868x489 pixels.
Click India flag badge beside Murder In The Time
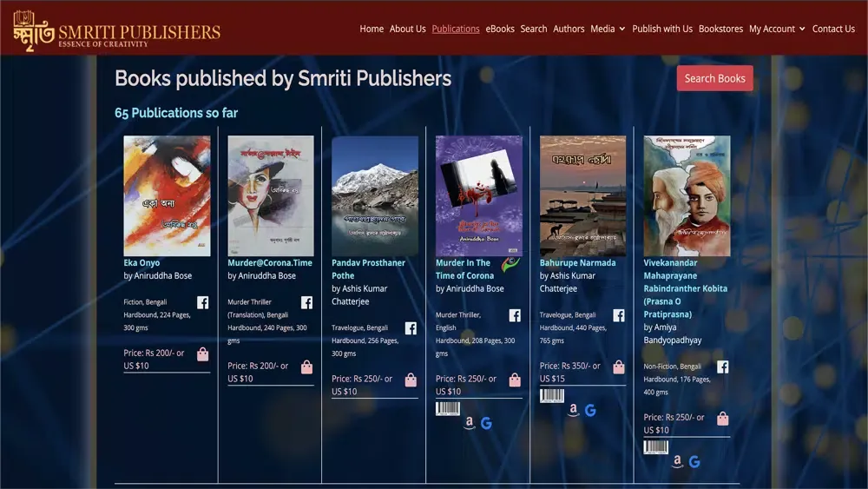click(x=510, y=265)
